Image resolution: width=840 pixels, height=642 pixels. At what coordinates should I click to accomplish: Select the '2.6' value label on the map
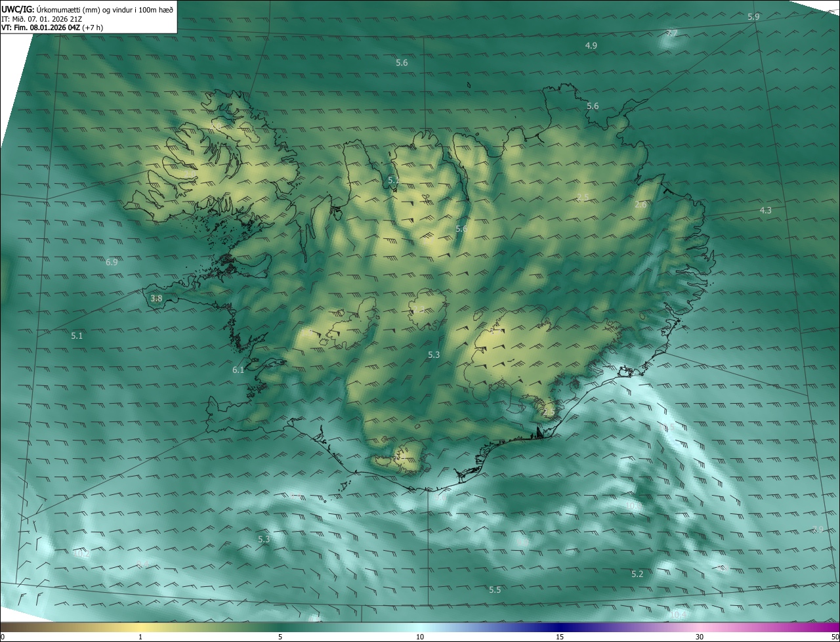pyautogui.click(x=641, y=205)
